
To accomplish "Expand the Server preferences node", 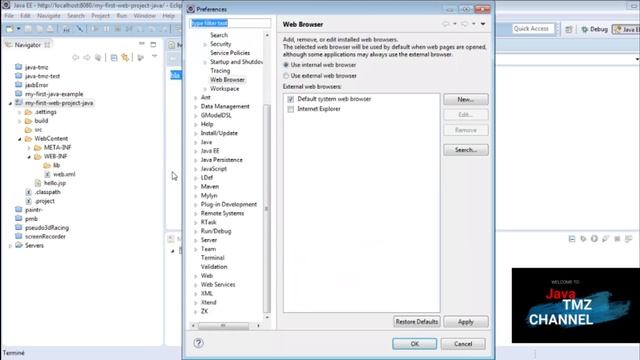I will (x=196, y=240).
